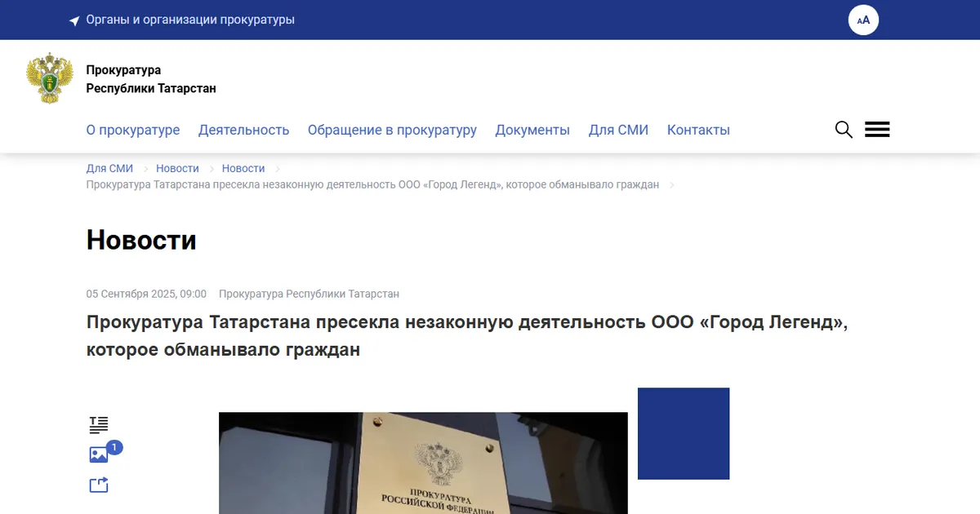The width and height of the screenshot is (980, 514).
Task: Open 'Органы и организации прокуратуры' link
Action: (190, 20)
